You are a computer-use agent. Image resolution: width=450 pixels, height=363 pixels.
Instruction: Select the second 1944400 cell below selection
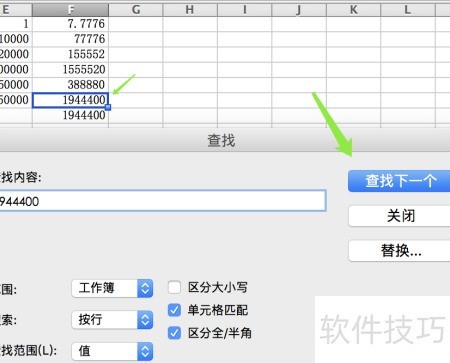[x=70, y=115]
